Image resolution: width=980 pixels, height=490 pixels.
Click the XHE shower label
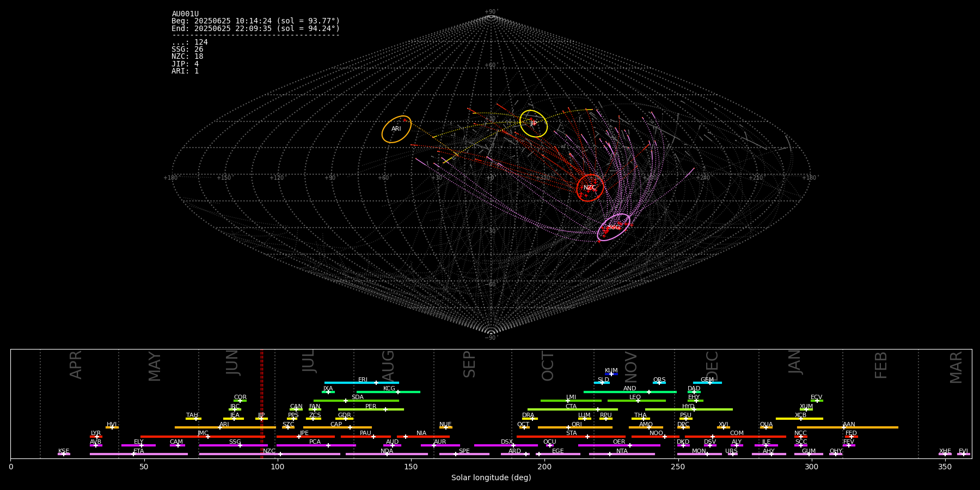coord(945,451)
